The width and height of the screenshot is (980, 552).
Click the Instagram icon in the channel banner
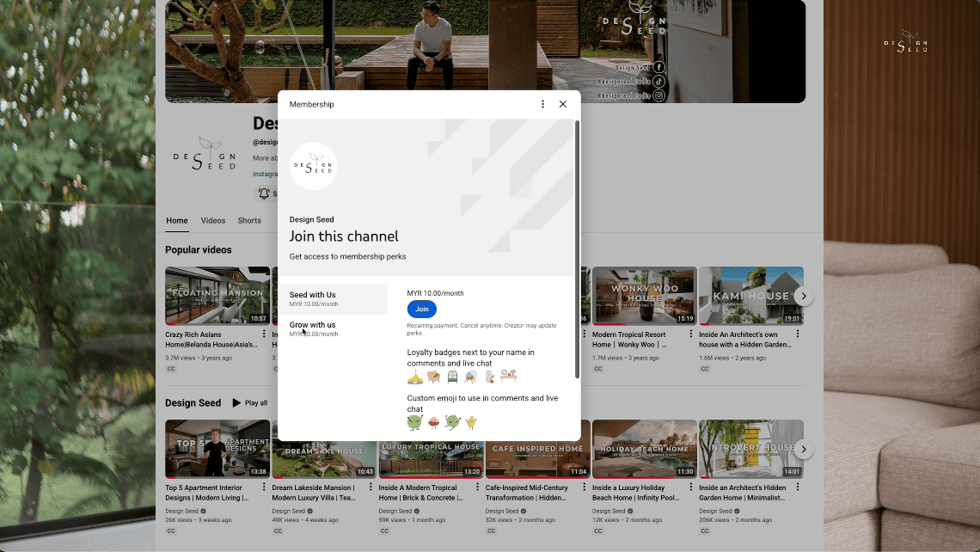point(658,96)
